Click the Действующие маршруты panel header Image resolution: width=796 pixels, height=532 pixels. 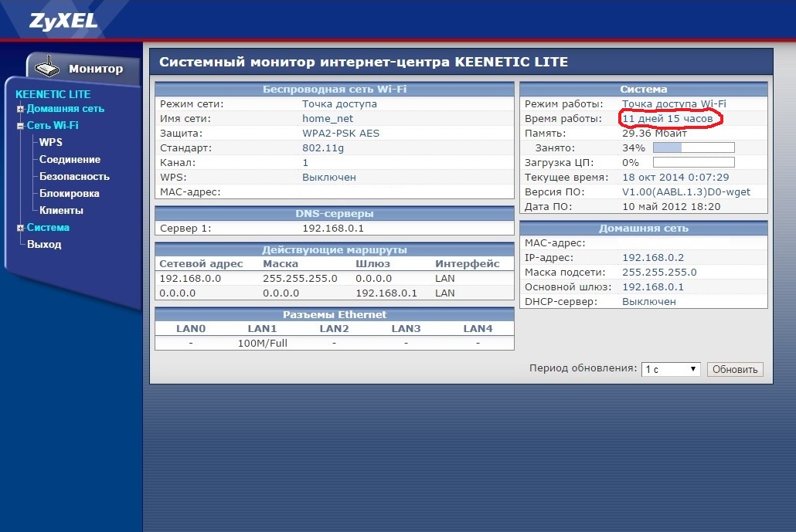coord(335,250)
